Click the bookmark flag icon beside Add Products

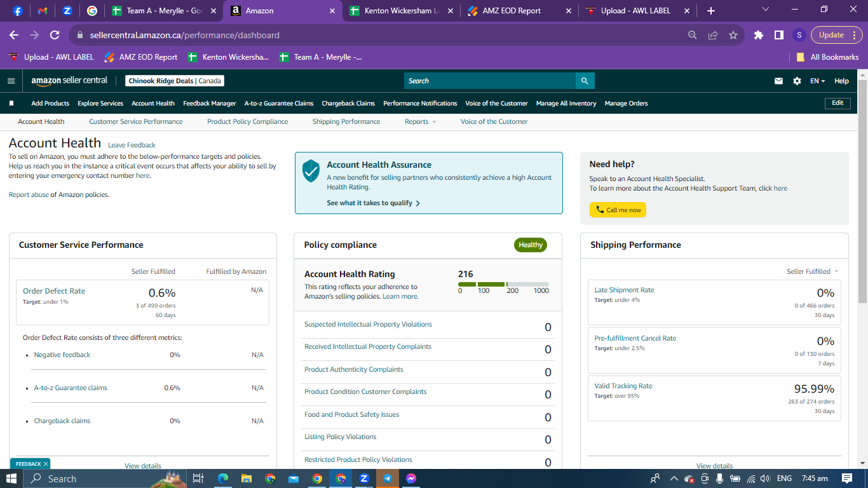(11, 103)
